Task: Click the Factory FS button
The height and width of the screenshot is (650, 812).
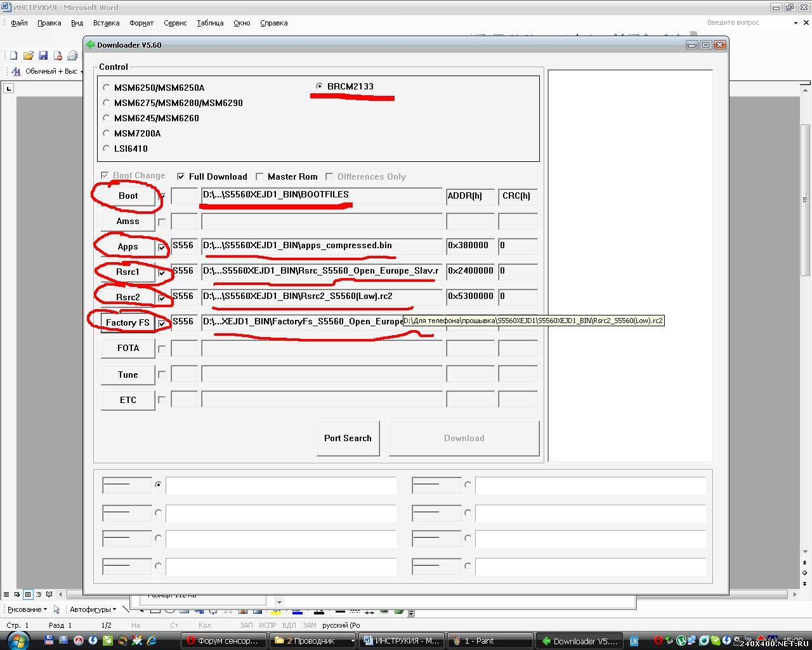Action: pos(128,322)
